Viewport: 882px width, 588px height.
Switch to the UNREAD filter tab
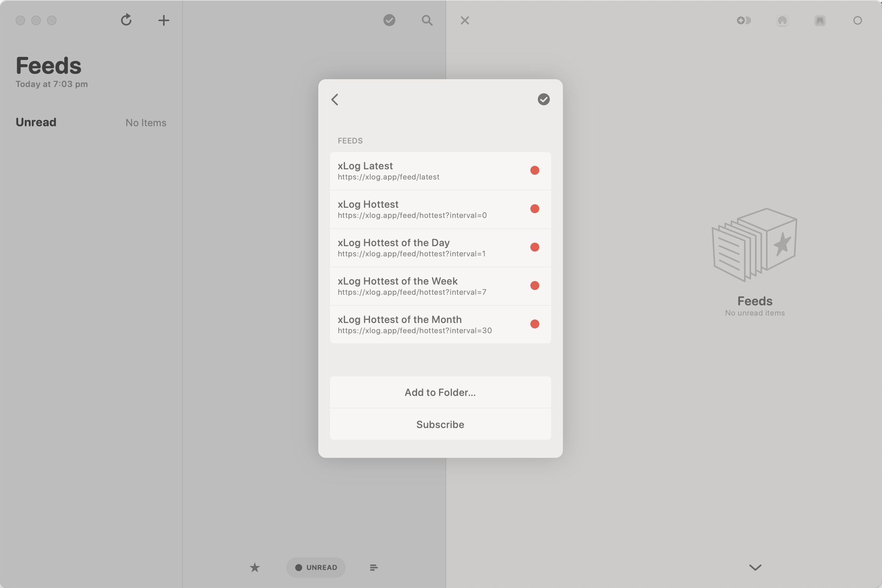(316, 567)
